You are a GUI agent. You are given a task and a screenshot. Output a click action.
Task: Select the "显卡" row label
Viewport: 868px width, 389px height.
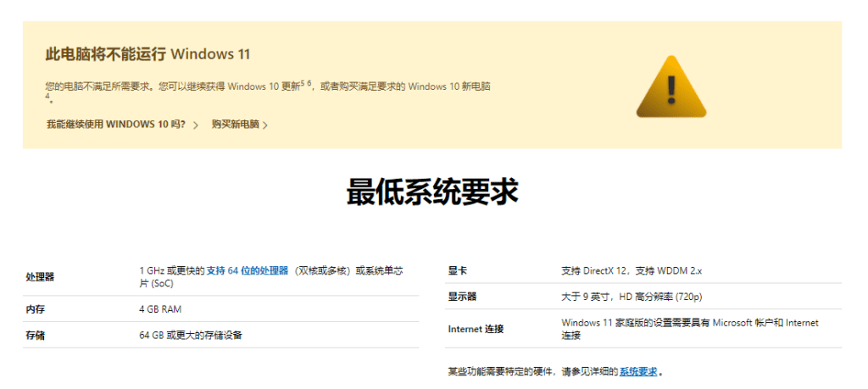coord(457,271)
